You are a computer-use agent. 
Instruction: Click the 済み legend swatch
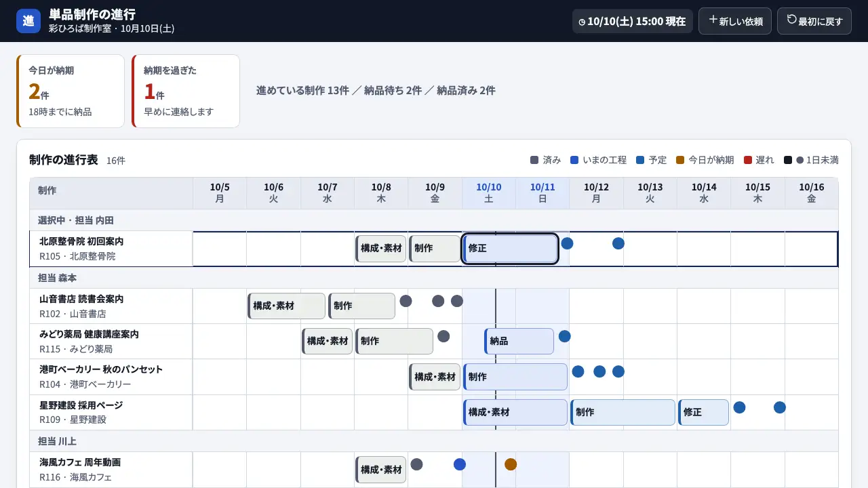[534, 161]
